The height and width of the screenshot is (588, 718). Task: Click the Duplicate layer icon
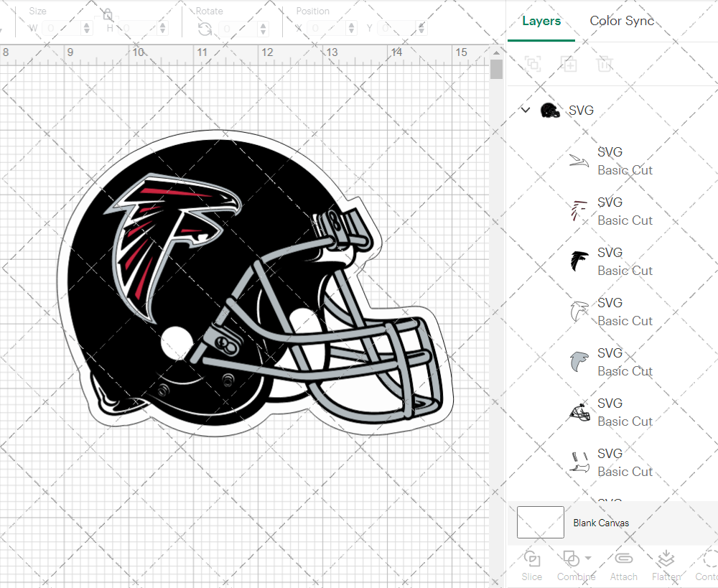[569, 64]
